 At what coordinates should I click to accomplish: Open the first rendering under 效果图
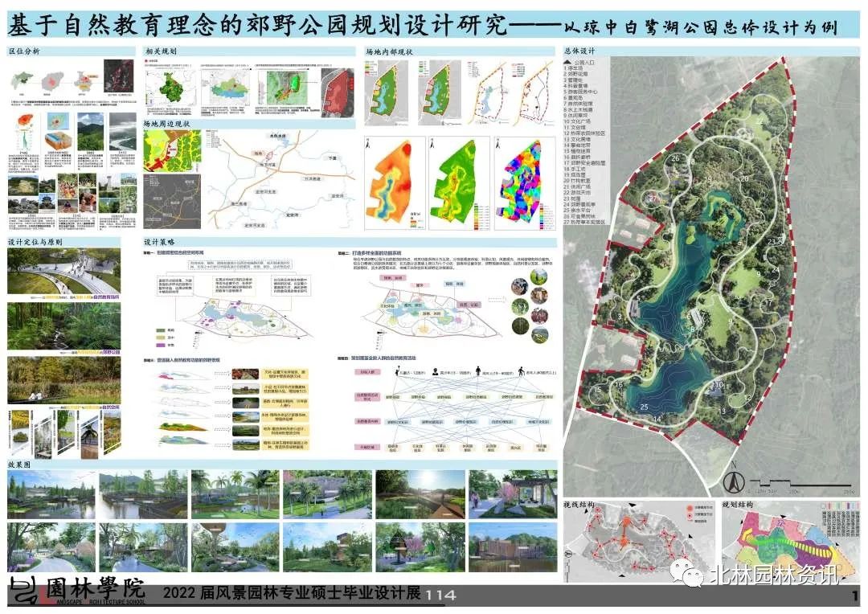pos(50,494)
